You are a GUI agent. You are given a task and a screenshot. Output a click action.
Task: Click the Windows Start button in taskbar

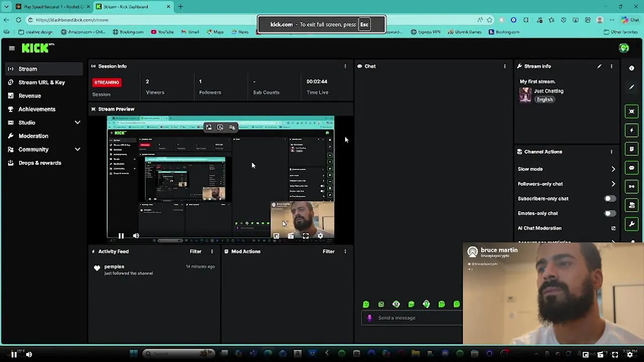pyautogui.click(x=133, y=354)
